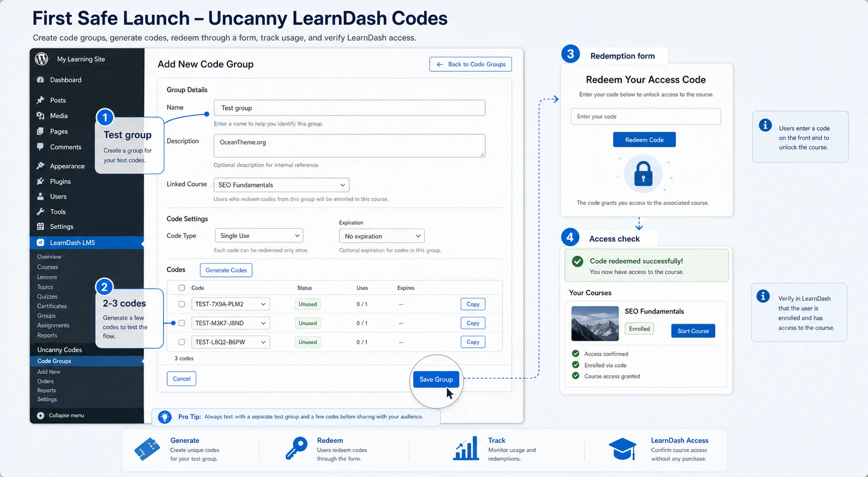Select Add New under Uncanny Codes
This screenshot has width=868, height=477.
pyautogui.click(x=49, y=372)
